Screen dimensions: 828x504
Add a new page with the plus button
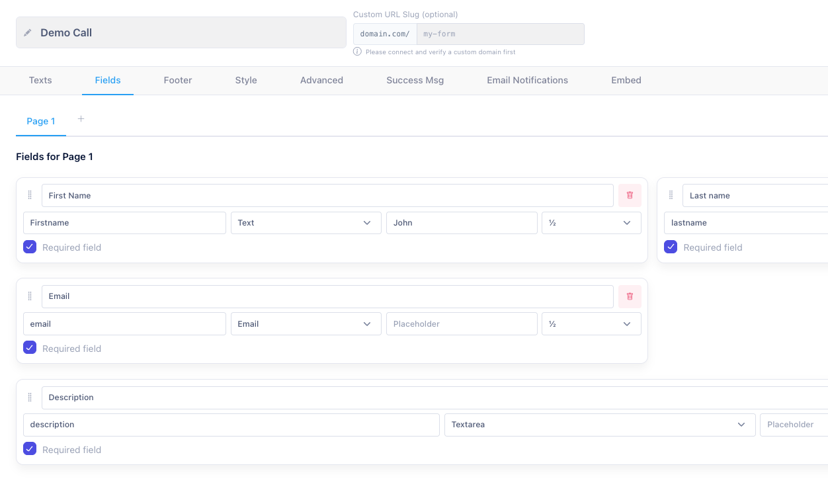tap(81, 119)
